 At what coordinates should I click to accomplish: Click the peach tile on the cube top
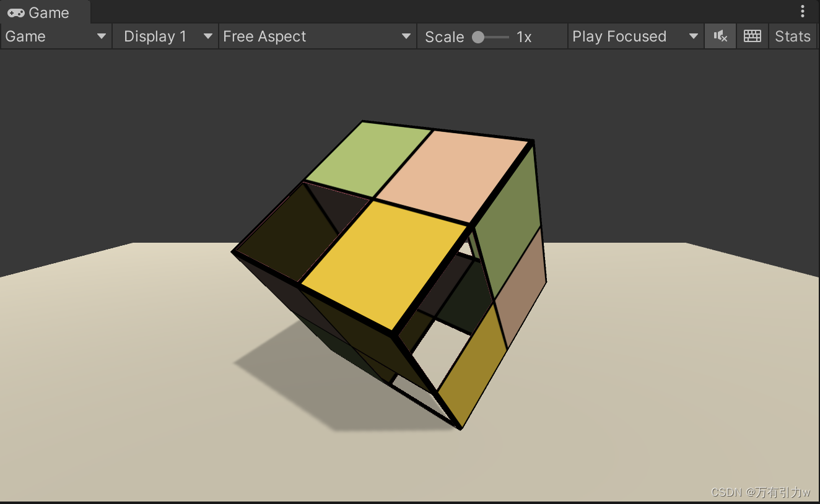[453, 176]
